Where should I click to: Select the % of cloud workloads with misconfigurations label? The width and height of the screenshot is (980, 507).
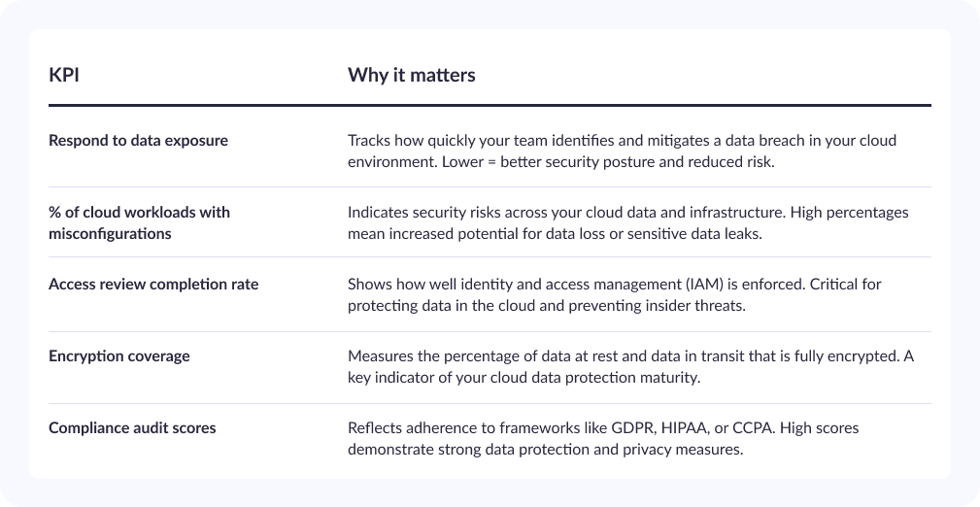[x=139, y=222]
